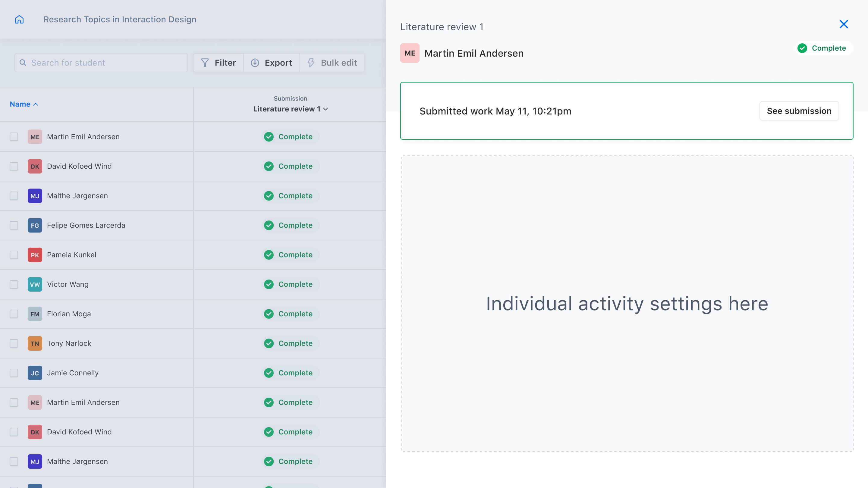This screenshot has width=868, height=488.
Task: Click Martin Emil Andersen name in side panel
Action: pyautogui.click(x=474, y=53)
